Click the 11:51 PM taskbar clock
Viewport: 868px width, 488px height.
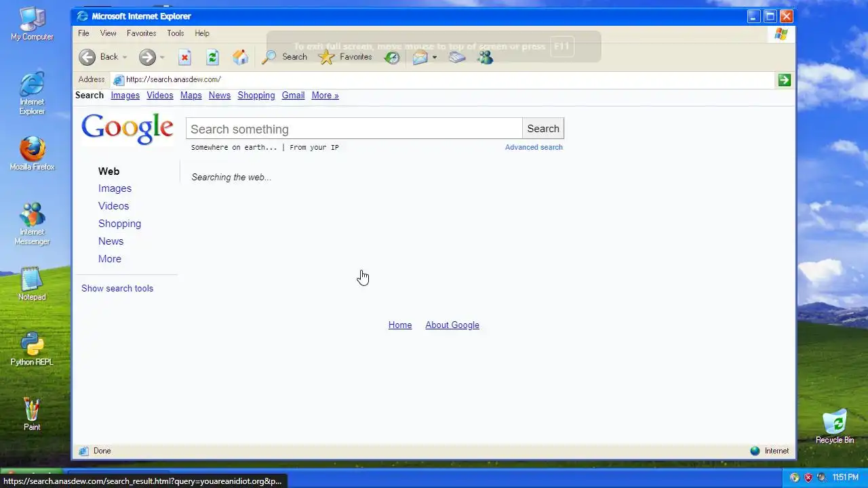(845, 478)
